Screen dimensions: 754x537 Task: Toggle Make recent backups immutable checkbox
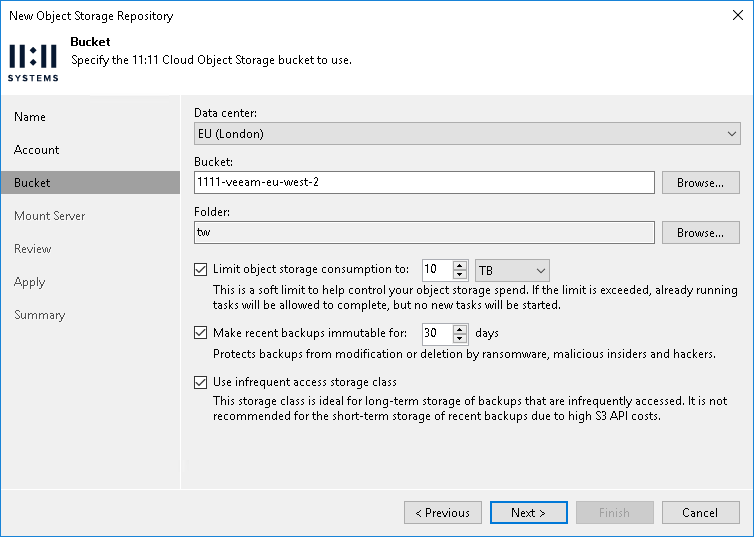pyautogui.click(x=201, y=333)
